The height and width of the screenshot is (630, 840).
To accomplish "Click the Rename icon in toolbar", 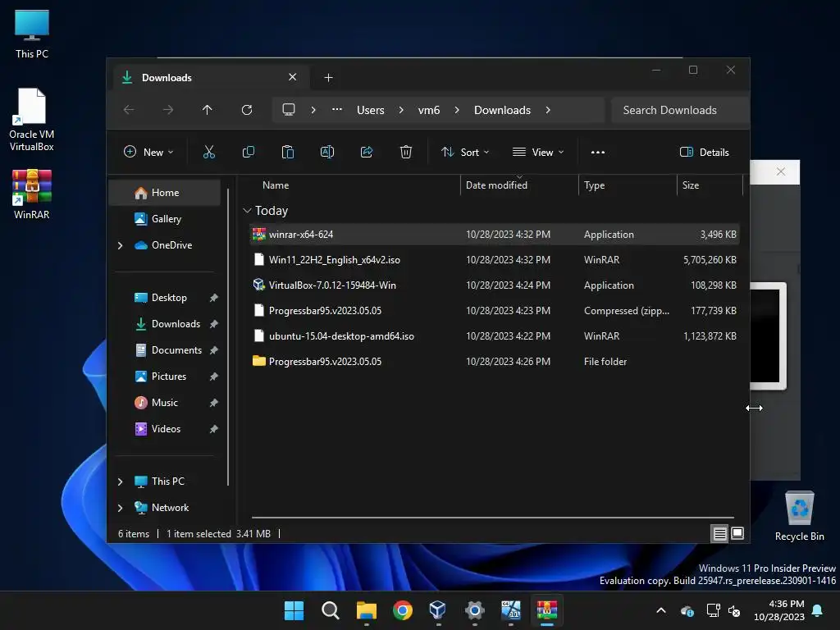I will pyautogui.click(x=327, y=152).
